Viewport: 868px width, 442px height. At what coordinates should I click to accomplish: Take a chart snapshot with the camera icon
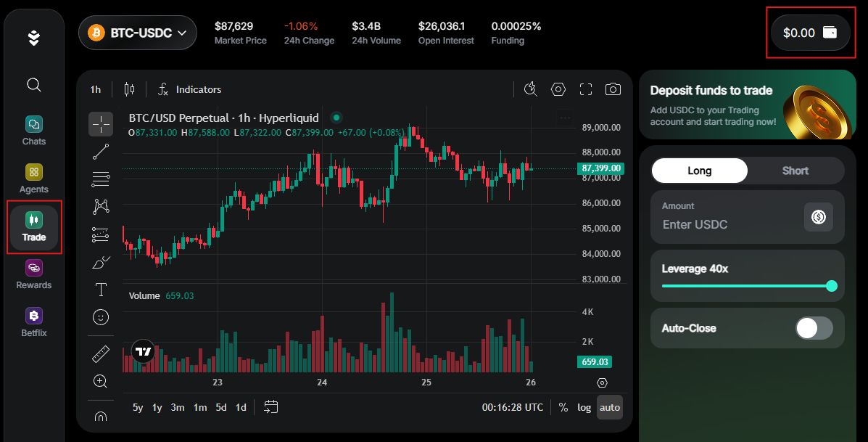(613, 89)
